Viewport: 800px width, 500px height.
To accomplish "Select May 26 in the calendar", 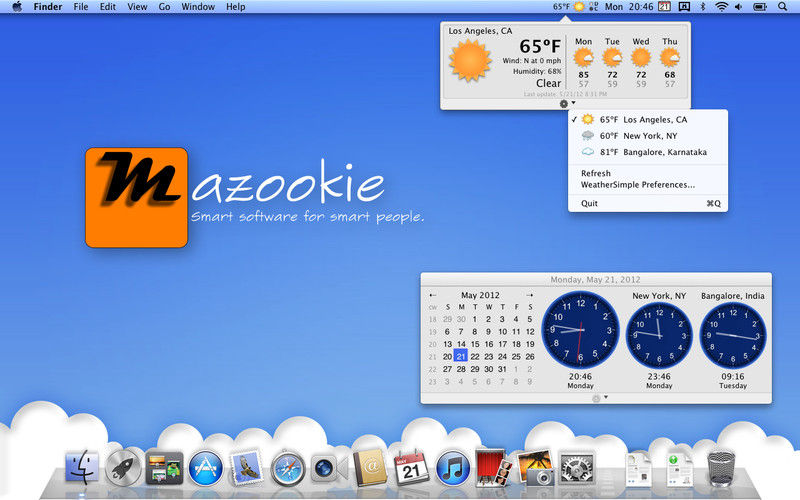I will 530,357.
